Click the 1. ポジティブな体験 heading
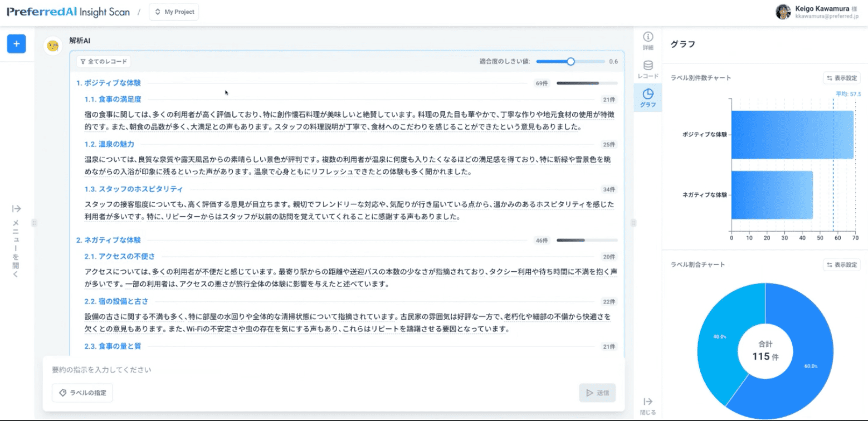This screenshot has height=421, width=868. [x=109, y=83]
